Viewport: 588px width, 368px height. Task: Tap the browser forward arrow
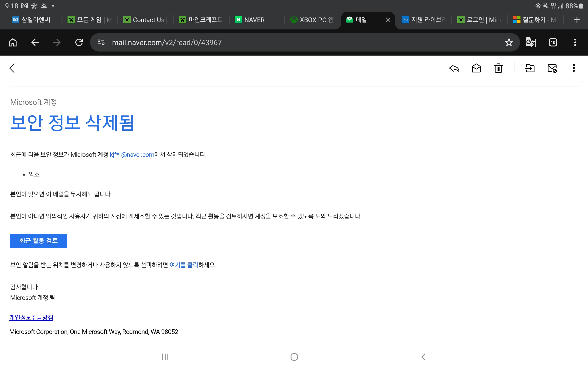(57, 42)
